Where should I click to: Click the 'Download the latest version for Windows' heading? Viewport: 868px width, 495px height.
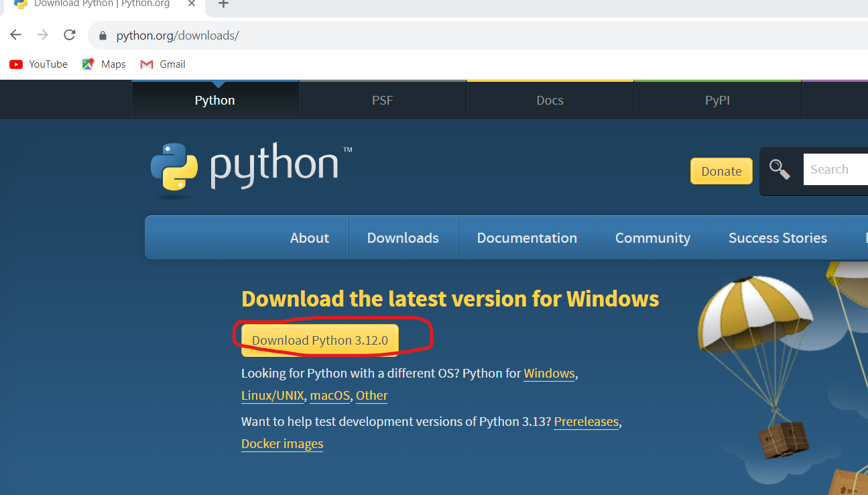pos(450,298)
